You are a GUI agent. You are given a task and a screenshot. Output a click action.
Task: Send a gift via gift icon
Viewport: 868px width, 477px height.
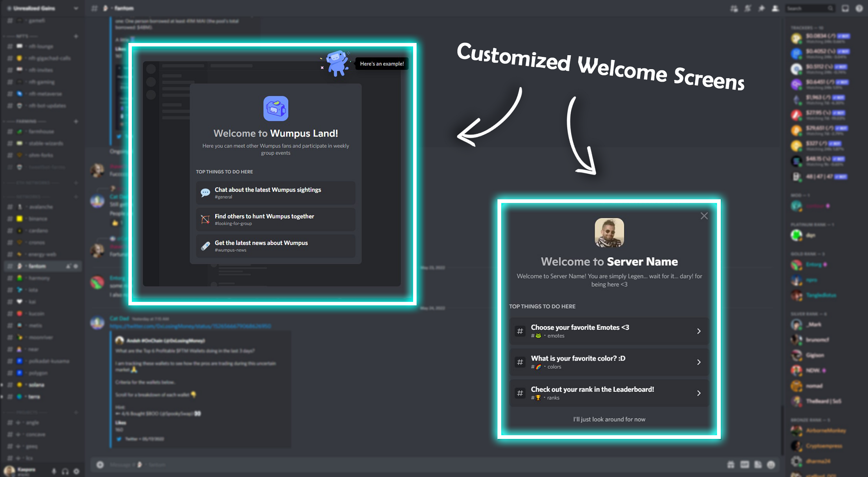(x=731, y=465)
